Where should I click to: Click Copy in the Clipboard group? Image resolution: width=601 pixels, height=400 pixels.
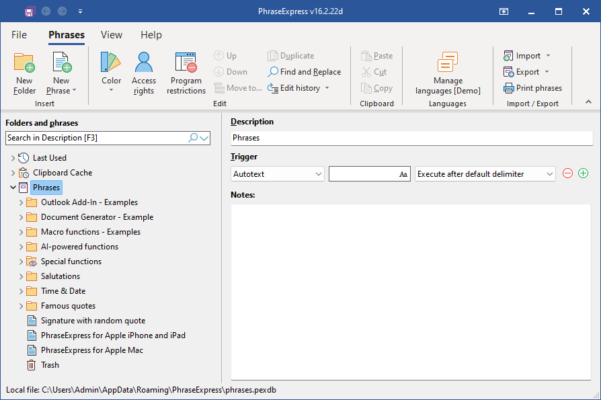click(x=377, y=88)
